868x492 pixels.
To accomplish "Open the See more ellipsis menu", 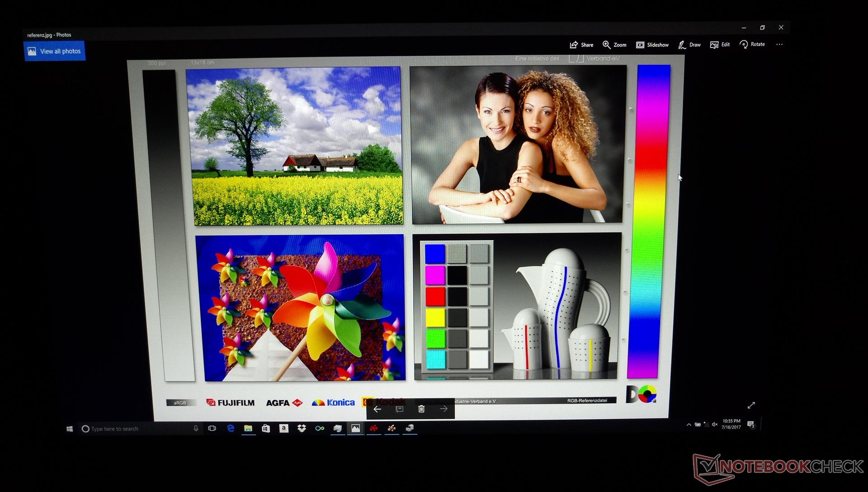I will point(779,44).
